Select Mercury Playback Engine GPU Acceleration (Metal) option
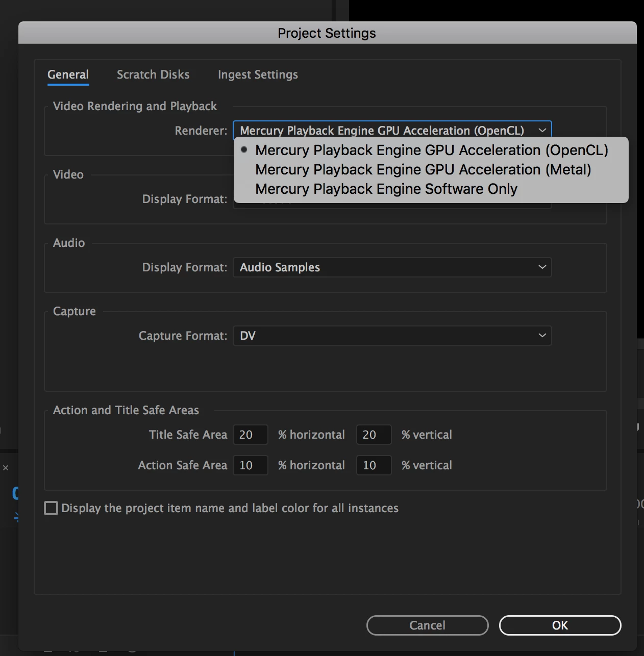644x656 pixels. point(431,169)
